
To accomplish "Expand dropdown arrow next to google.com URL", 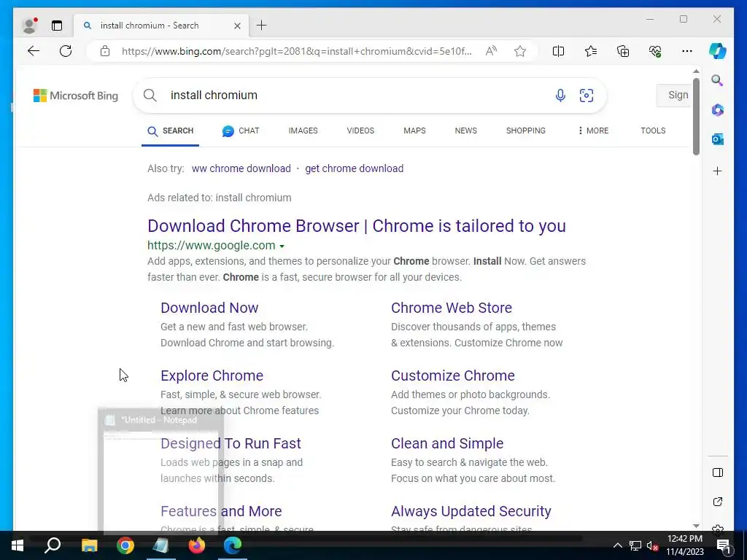I will [x=282, y=246].
